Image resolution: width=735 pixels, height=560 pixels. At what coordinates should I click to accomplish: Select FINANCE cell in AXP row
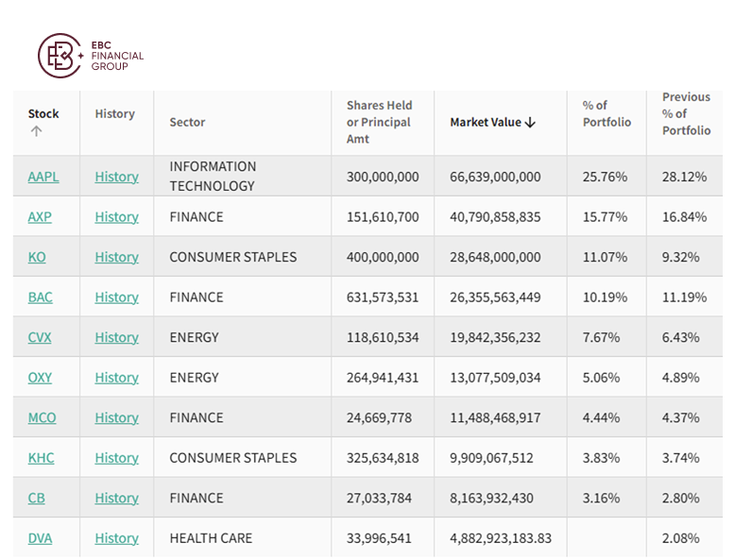(x=197, y=217)
